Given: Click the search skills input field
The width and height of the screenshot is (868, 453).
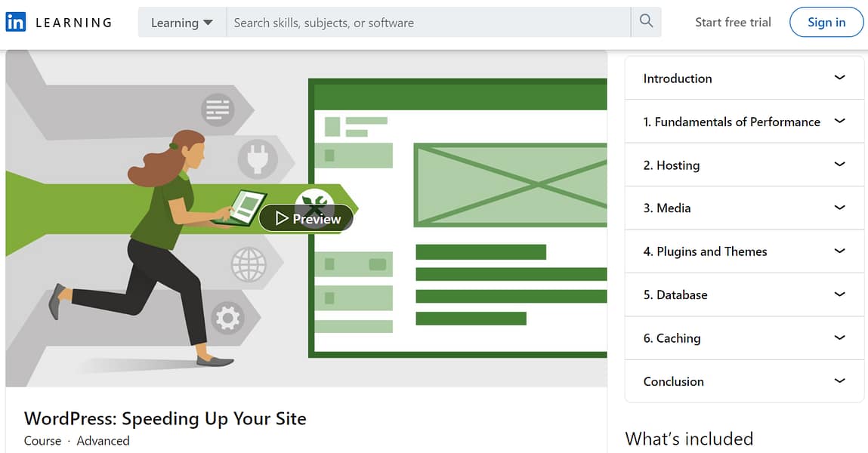Looking at the screenshot, I should click(423, 22).
